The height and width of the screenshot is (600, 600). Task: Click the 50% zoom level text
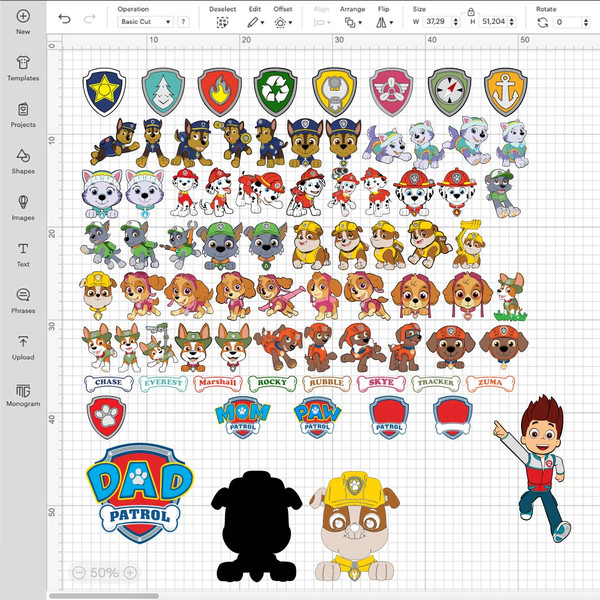104,572
